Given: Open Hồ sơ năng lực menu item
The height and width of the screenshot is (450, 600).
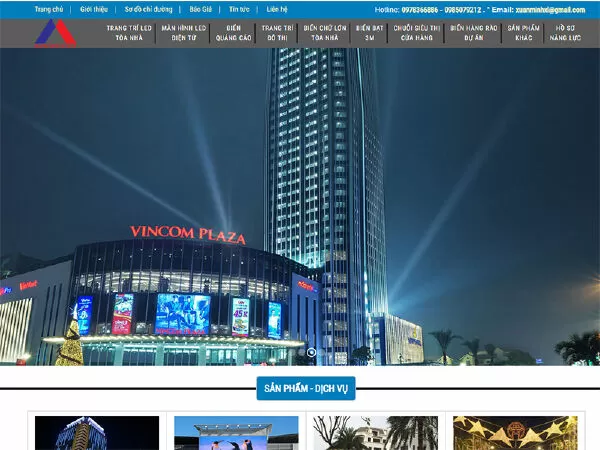Looking at the screenshot, I should pos(565,33).
